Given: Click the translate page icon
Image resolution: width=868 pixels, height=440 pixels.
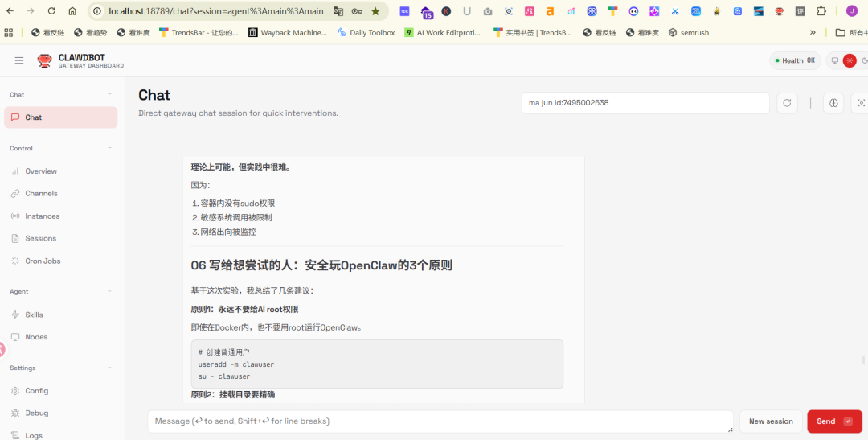Looking at the screenshot, I should [338, 11].
